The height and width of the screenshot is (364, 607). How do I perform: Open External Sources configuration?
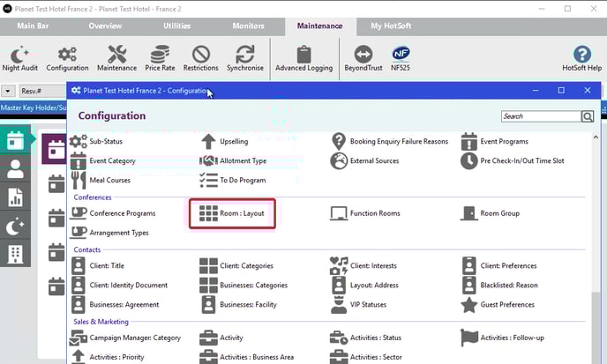[x=364, y=161]
